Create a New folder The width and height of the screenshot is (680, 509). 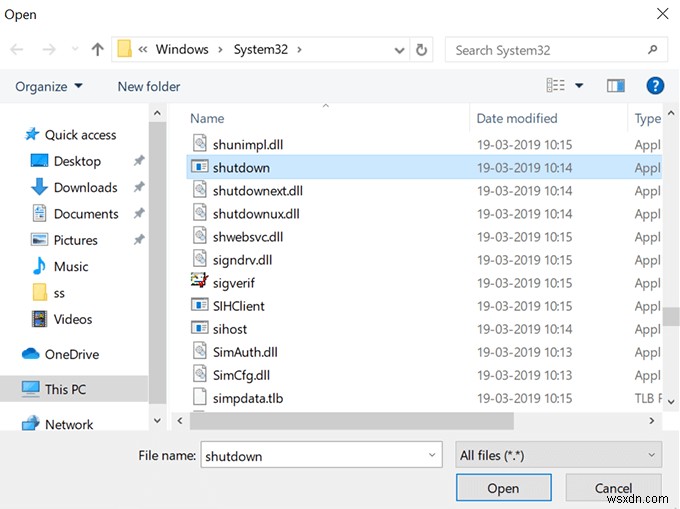point(149,86)
